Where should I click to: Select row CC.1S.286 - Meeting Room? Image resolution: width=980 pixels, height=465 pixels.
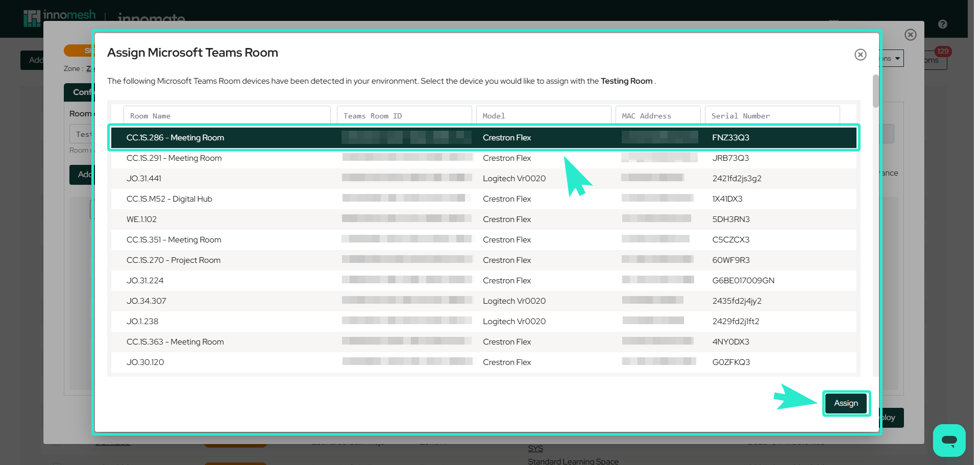tap(483, 138)
